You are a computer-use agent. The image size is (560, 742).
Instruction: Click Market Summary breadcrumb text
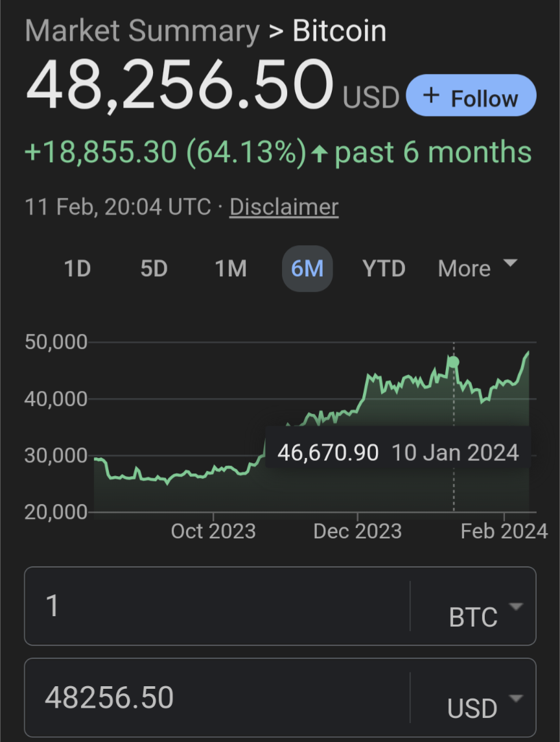(143, 31)
